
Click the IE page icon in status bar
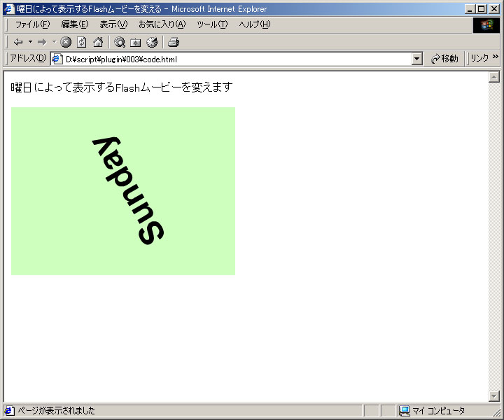[9, 411]
